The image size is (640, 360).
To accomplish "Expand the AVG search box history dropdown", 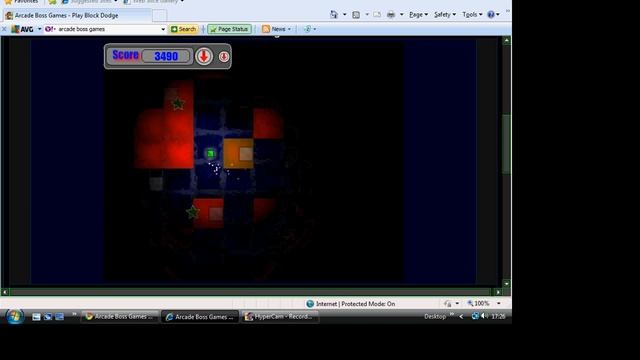I will coord(163,29).
